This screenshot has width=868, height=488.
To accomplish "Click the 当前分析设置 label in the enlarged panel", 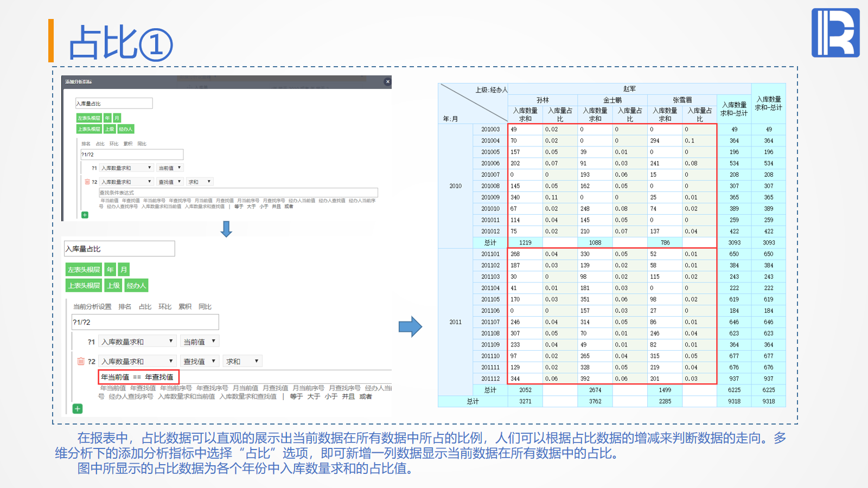I will click(92, 307).
